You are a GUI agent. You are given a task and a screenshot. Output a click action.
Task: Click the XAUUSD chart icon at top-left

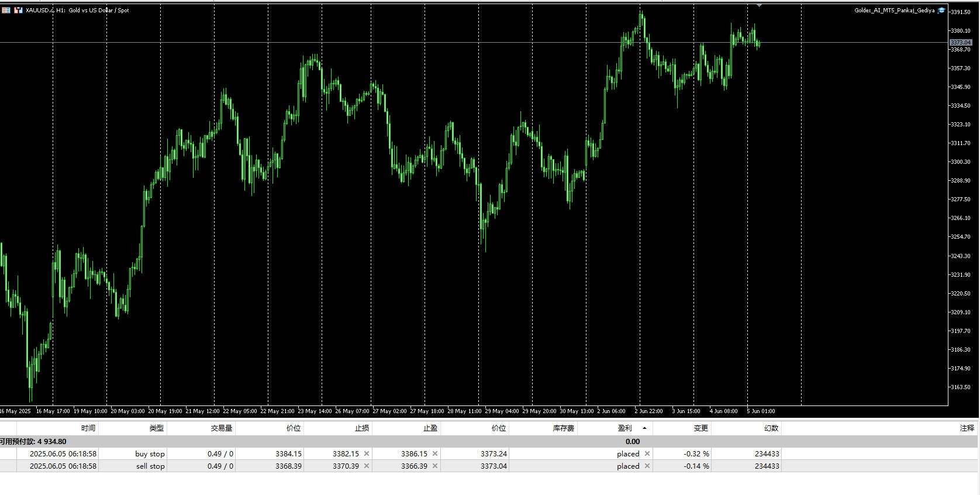pos(6,10)
